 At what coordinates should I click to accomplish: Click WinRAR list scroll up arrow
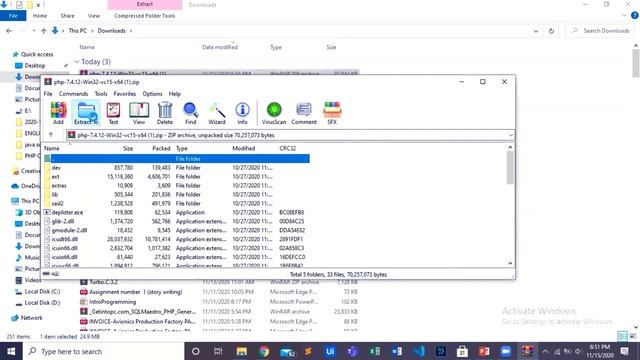point(510,147)
